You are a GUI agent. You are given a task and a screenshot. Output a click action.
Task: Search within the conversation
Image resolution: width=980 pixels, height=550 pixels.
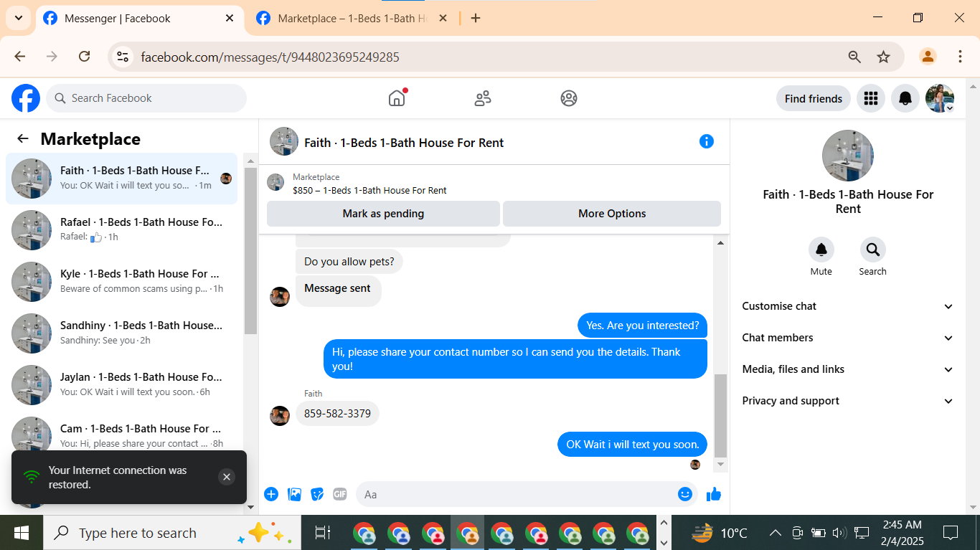coord(873,250)
